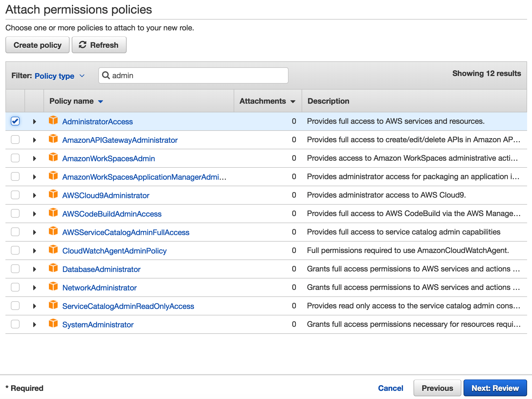Click the AWSServiceCatalogAdminFullAccess policy box icon
The image size is (532, 399).
[53, 231]
